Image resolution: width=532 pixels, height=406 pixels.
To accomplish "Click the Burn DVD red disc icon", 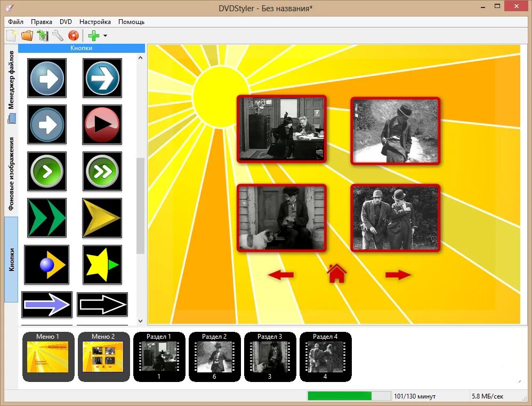I will [73, 36].
